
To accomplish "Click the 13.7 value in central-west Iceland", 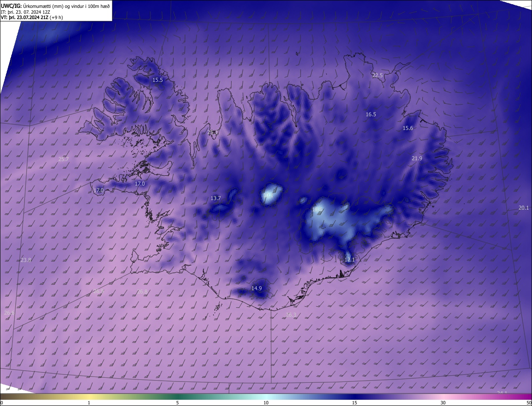I will pos(216,198).
